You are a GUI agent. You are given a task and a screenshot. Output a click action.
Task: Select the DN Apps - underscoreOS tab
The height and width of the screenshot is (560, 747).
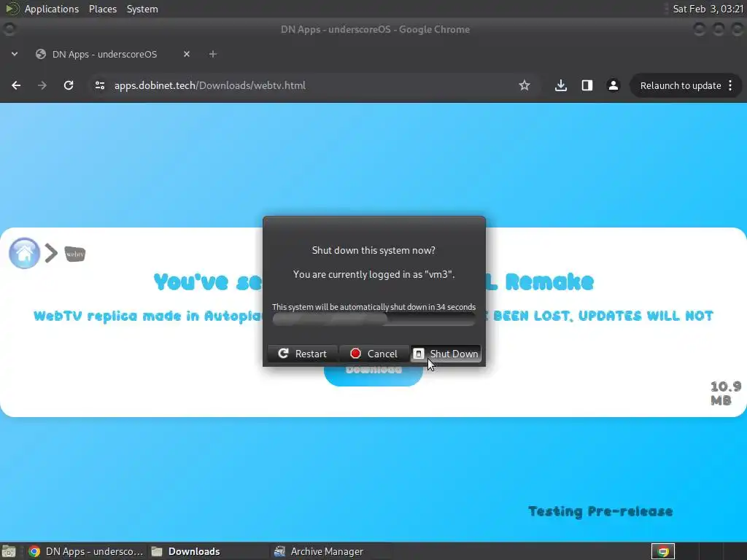point(104,54)
